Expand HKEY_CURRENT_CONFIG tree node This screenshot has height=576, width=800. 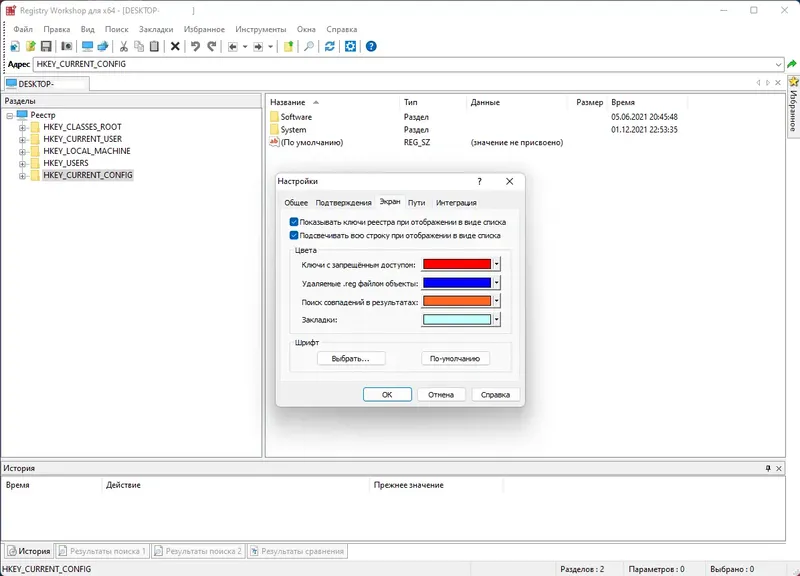pos(22,176)
